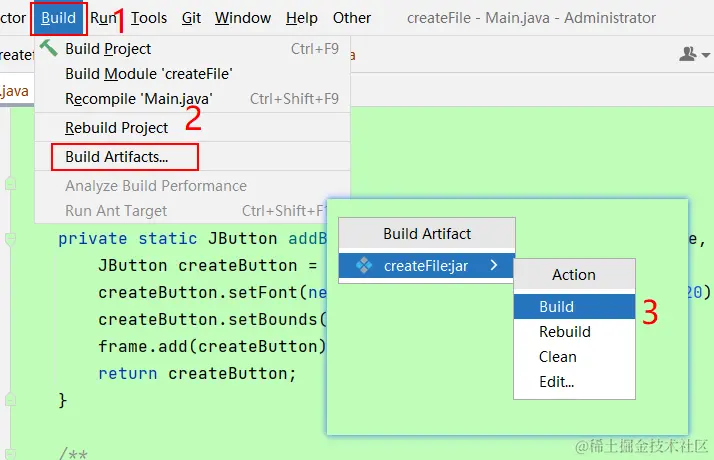Open the Other menu
This screenshot has width=714, height=460.
click(352, 18)
